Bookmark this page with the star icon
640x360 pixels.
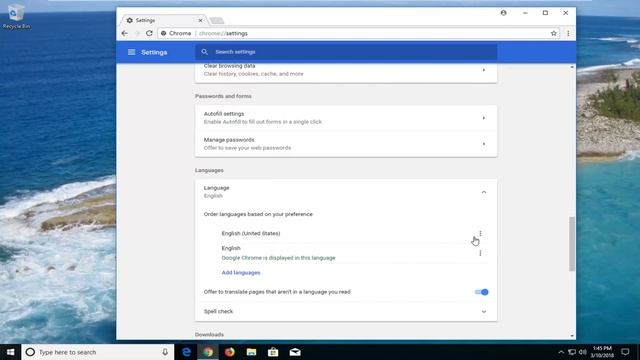click(553, 33)
